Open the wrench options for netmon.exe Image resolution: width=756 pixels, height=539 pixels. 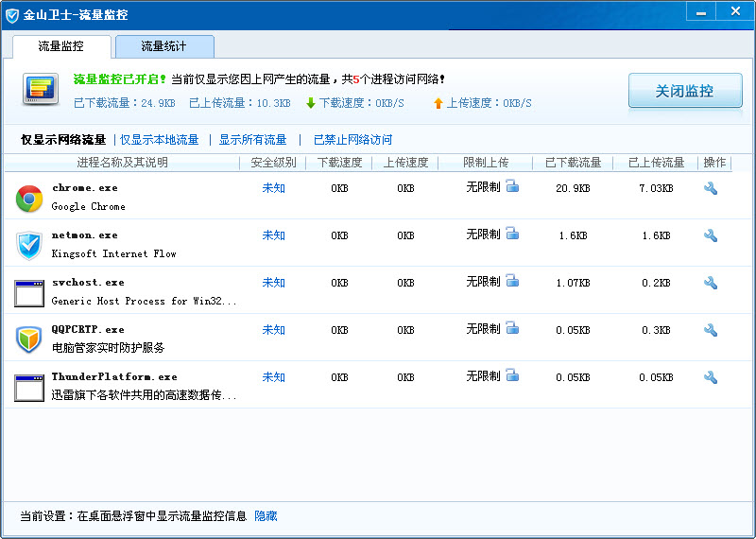tap(711, 235)
